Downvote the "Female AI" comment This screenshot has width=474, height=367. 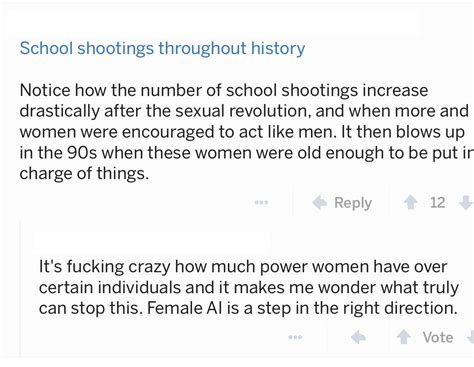tap(470, 337)
